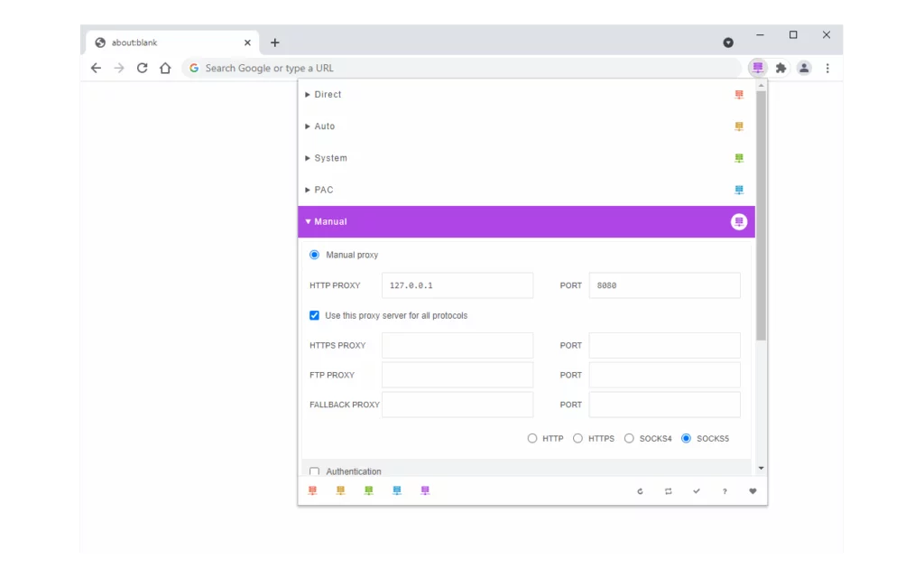This screenshot has height=578, width=924.
Task: Click the refresh icon in the bottom bar
Action: [x=641, y=490]
